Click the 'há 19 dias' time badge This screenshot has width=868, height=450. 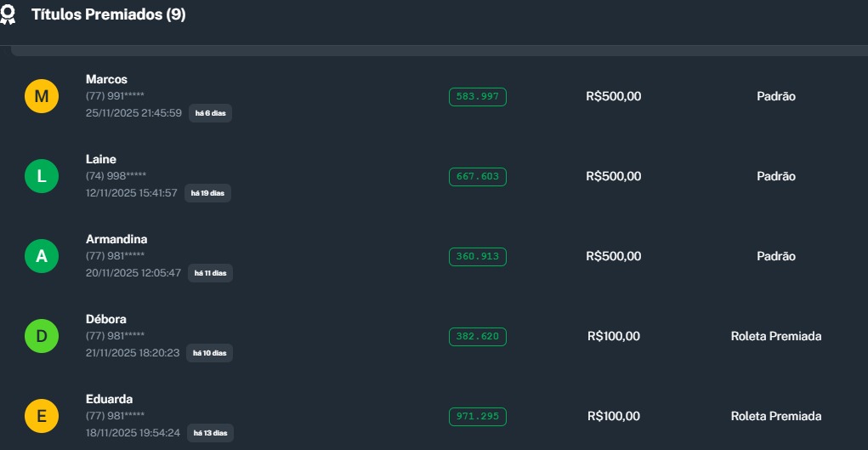(208, 193)
